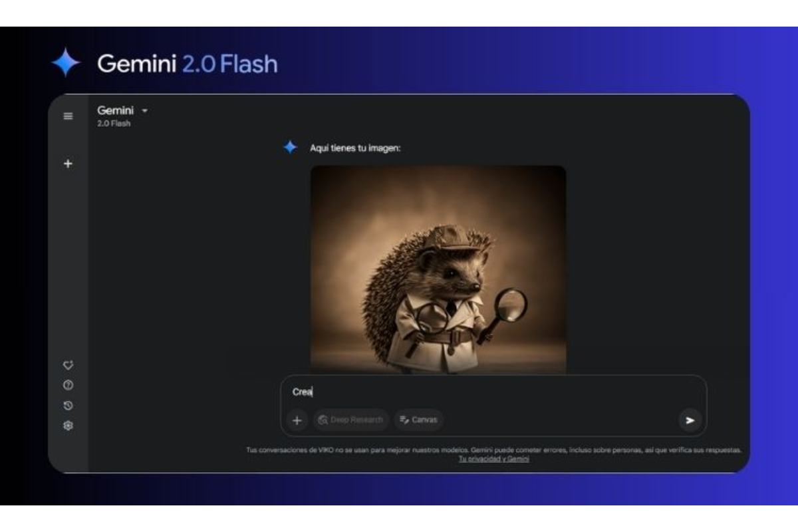Toggle the Canvas chip

[419, 420]
